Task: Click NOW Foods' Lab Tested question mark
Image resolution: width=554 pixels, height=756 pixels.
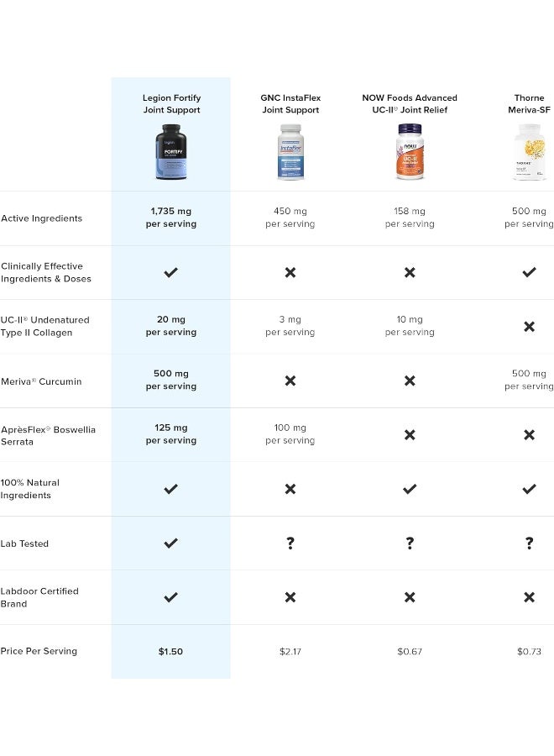Action: coord(410,543)
